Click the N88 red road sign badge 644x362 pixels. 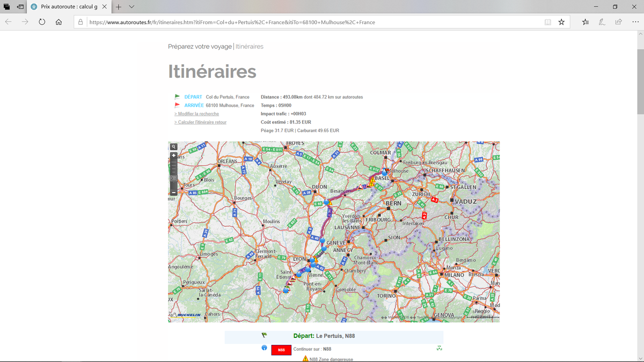[281, 349]
